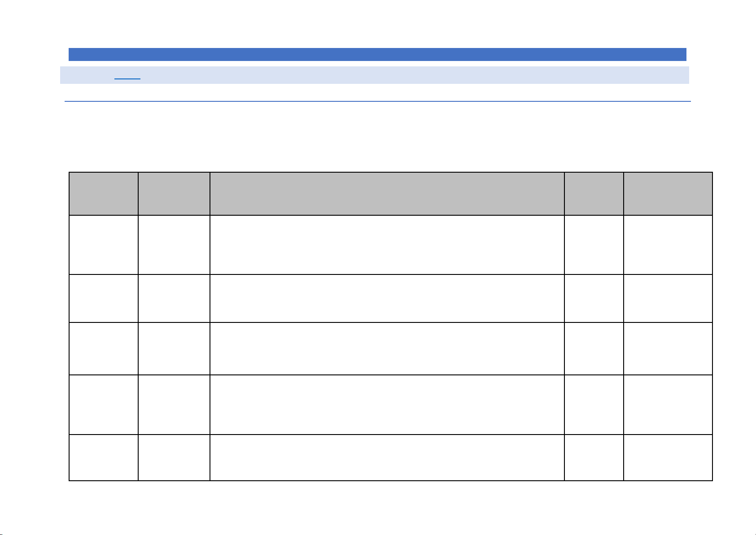Place cursor in third data row's wide cell
Viewport: 756px width, 535px height.
pos(387,348)
